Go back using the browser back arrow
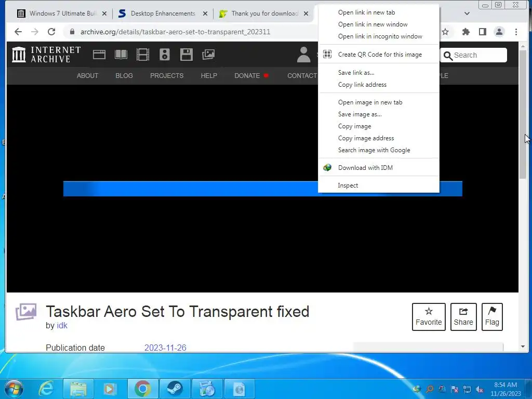This screenshot has height=399, width=532. pos(18,32)
